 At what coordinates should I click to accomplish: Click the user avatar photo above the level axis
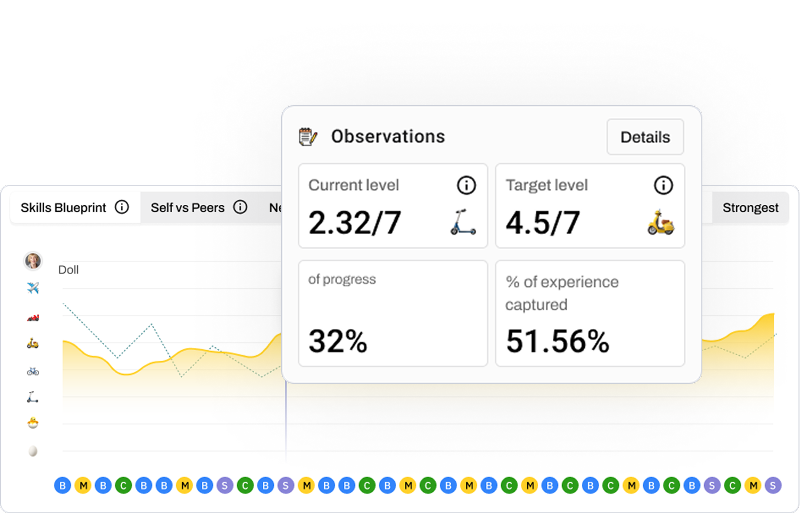[33, 261]
